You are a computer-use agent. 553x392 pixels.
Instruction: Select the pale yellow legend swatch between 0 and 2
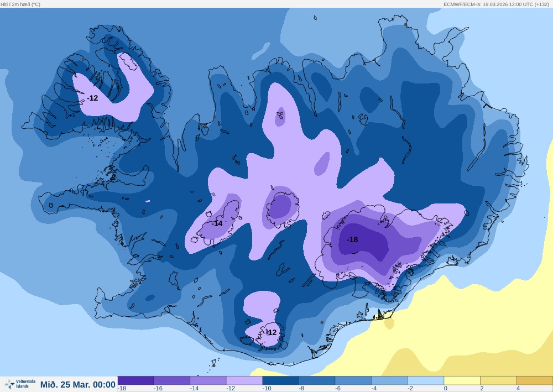point(462,380)
